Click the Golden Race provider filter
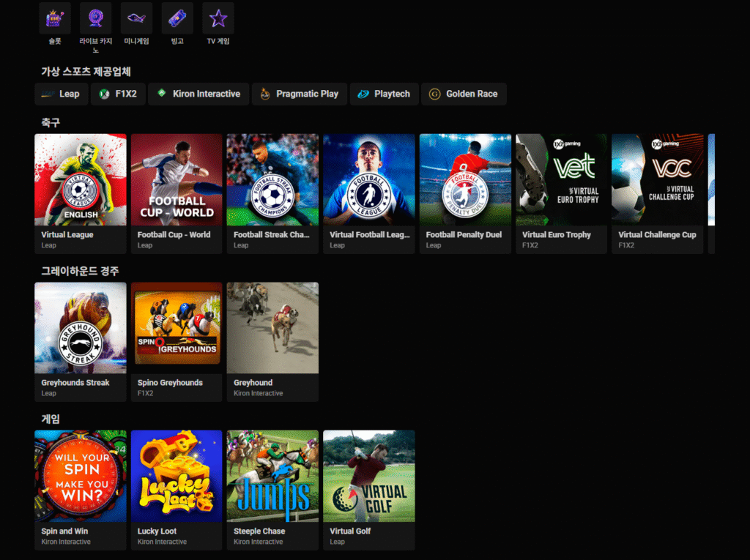750x560 pixels. 463,94
